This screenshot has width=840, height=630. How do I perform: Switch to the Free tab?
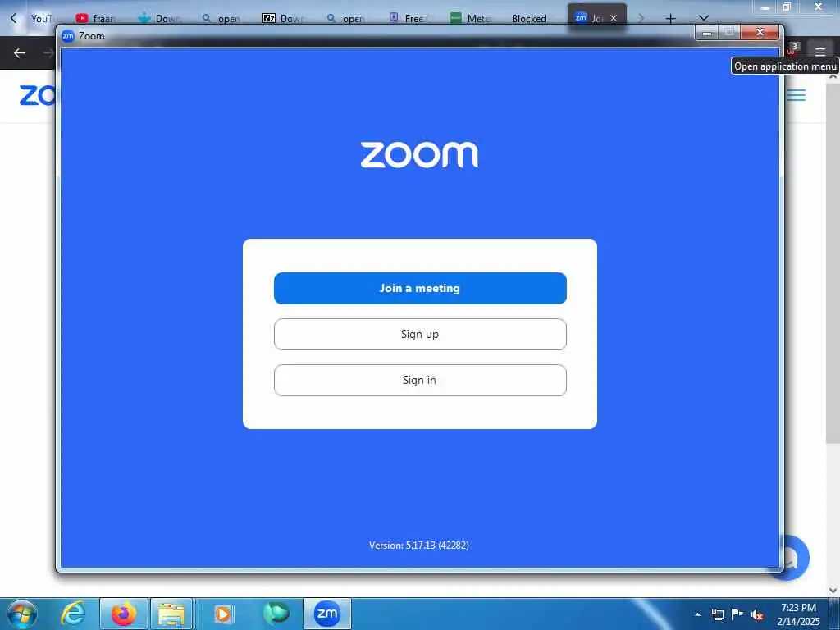click(409, 19)
